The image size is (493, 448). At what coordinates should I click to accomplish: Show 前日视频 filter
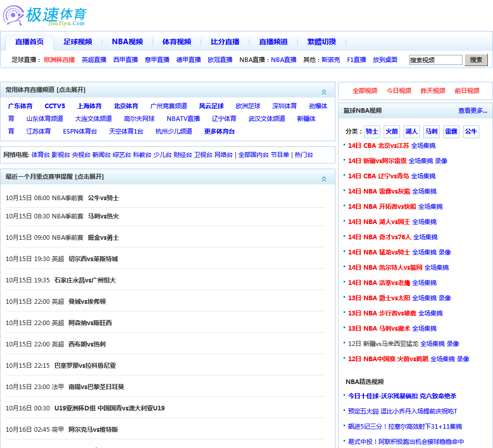(x=467, y=90)
